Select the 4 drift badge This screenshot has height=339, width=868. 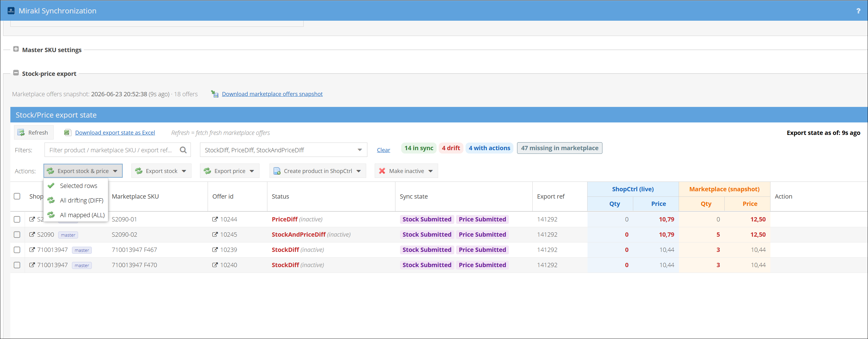[451, 148]
